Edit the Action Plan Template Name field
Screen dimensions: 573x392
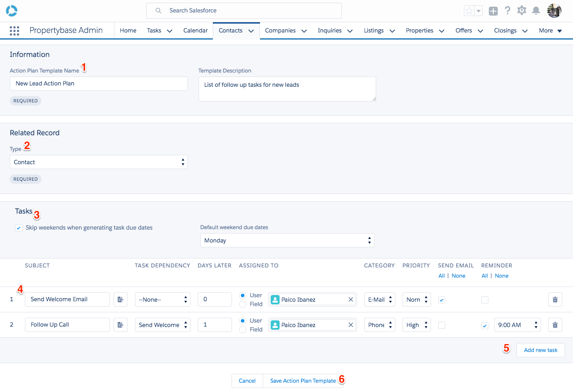(x=99, y=84)
